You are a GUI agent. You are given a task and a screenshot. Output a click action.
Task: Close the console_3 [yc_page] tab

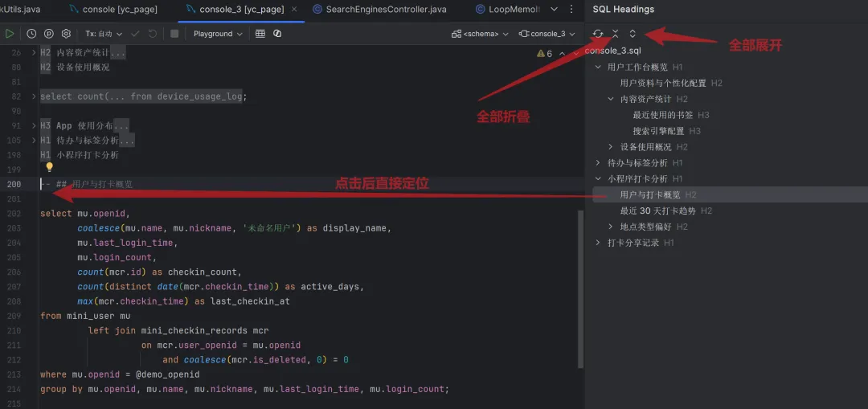point(293,10)
